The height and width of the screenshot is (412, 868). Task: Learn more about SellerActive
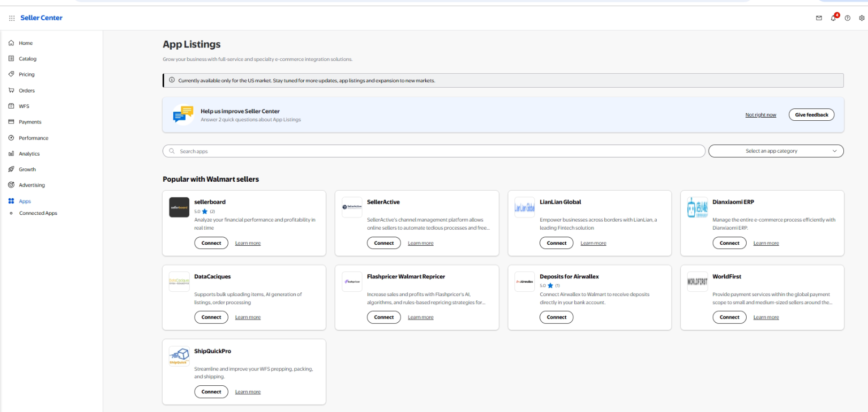tap(420, 243)
